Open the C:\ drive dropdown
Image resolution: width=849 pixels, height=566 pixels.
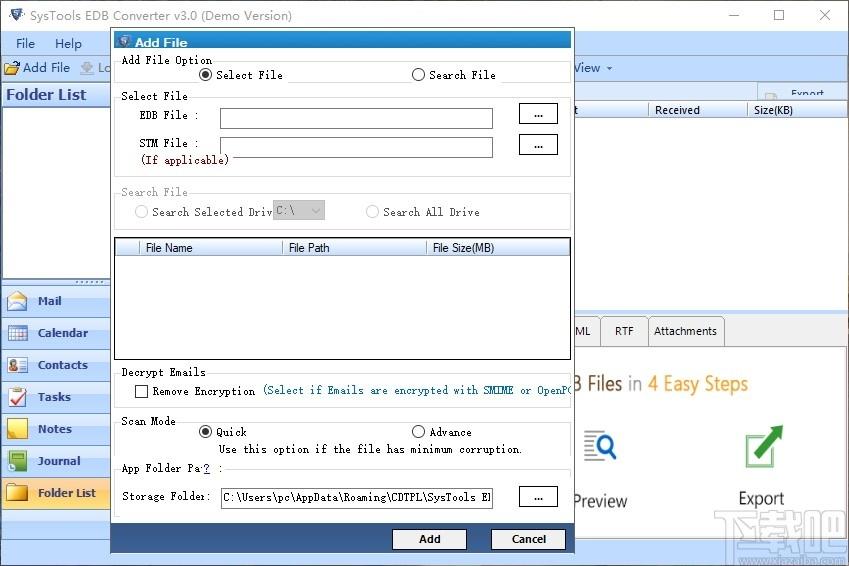click(x=299, y=210)
